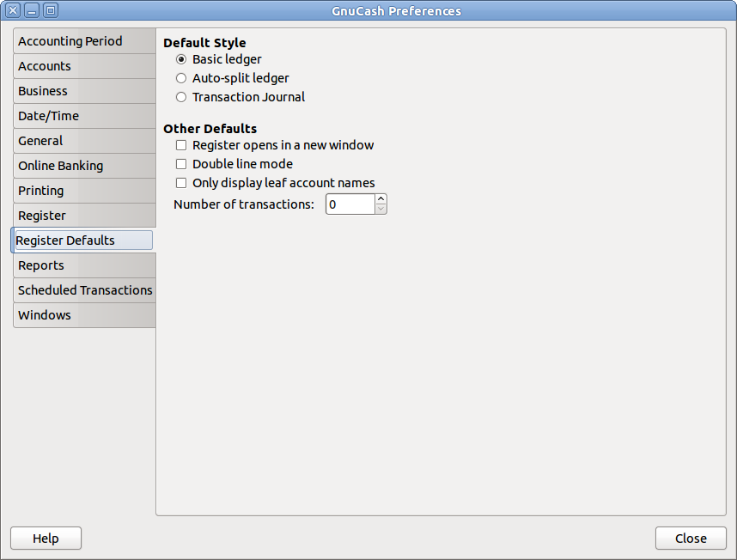This screenshot has height=560, width=737.
Task: Select Transaction Journal default style
Action: pos(181,97)
